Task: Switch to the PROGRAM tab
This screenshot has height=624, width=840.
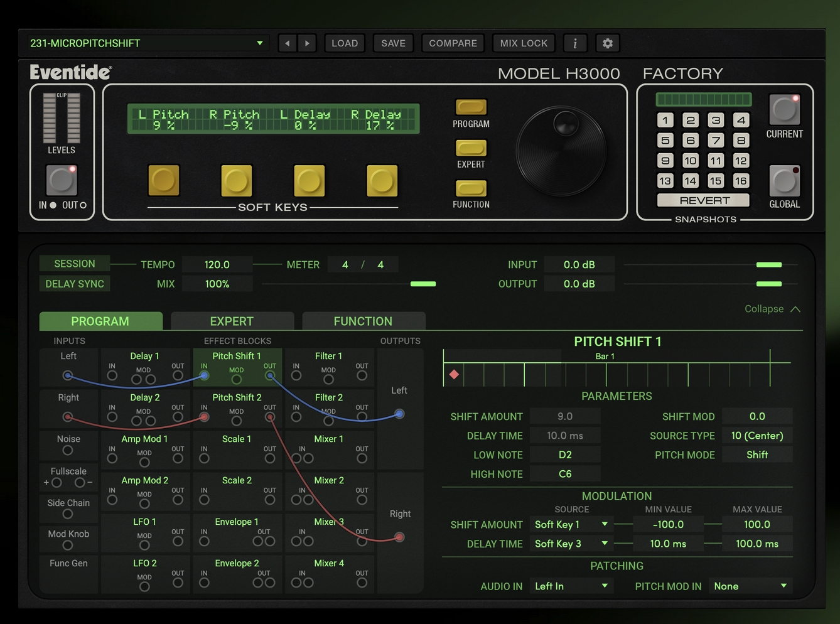Action: [x=100, y=321]
